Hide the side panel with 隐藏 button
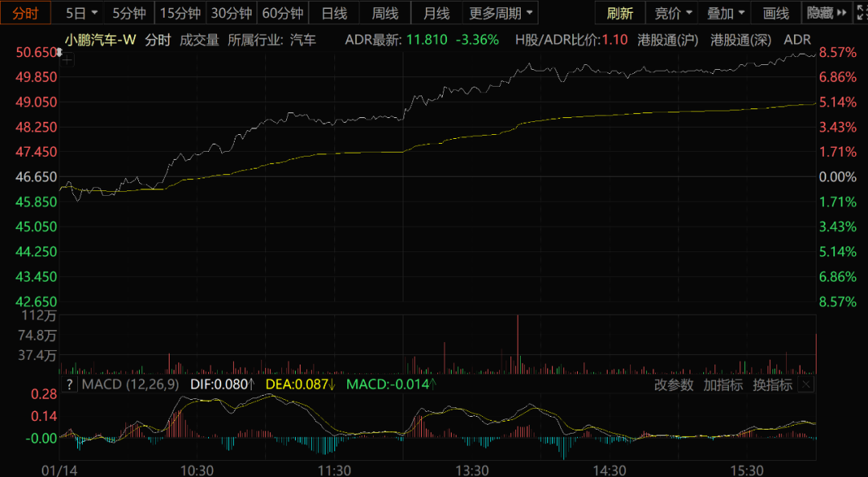The image size is (868, 477). point(827,13)
